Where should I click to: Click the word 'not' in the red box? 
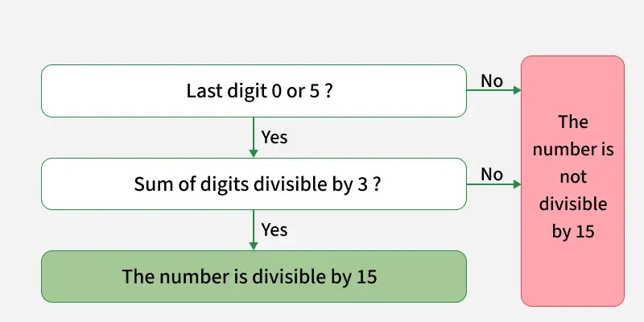click(x=573, y=177)
